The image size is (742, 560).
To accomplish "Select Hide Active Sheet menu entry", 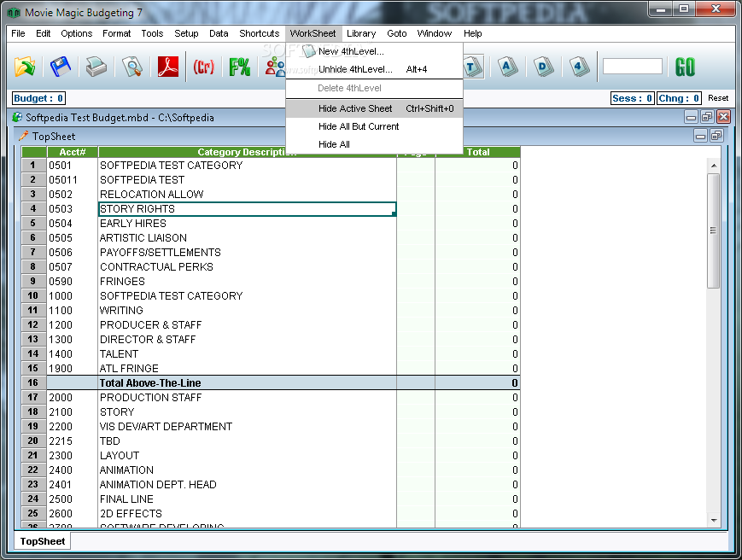I will (x=374, y=108).
